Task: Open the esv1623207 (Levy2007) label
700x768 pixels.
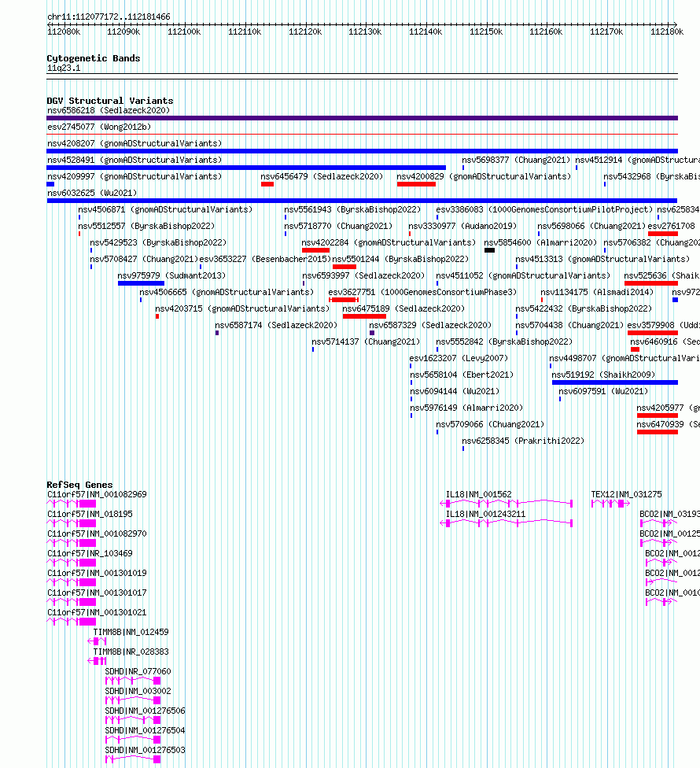Action: pyautogui.click(x=459, y=358)
